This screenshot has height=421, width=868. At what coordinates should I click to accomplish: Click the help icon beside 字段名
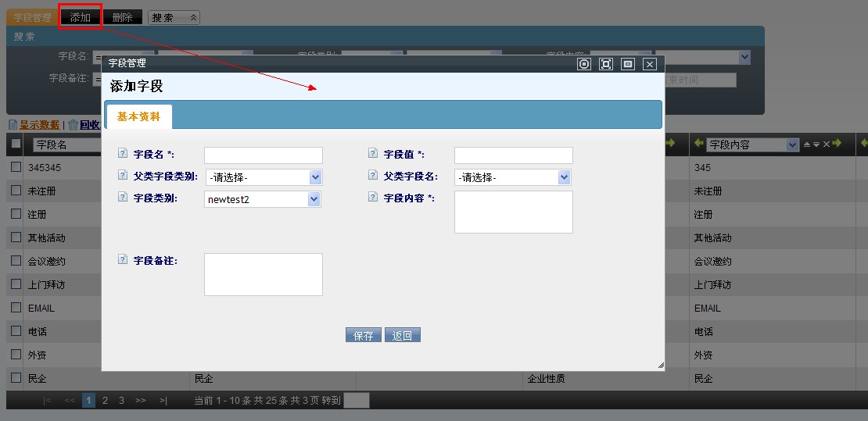click(x=122, y=154)
